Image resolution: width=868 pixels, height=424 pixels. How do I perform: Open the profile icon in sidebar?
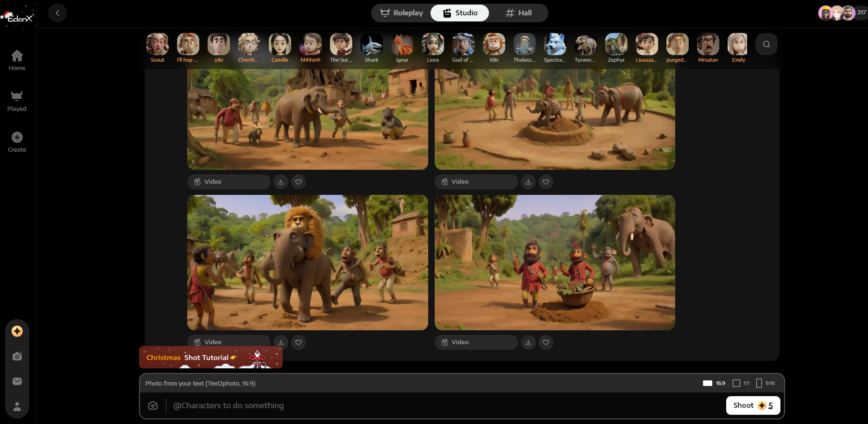click(x=17, y=406)
